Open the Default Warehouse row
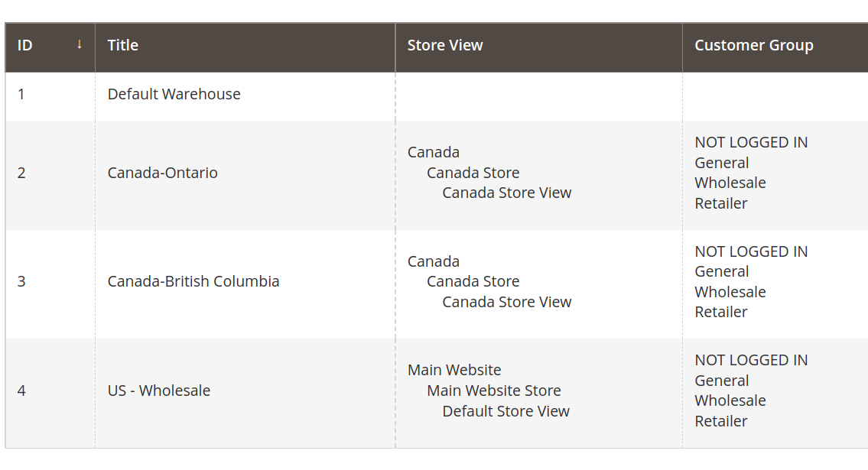The width and height of the screenshot is (868, 470). click(437, 96)
